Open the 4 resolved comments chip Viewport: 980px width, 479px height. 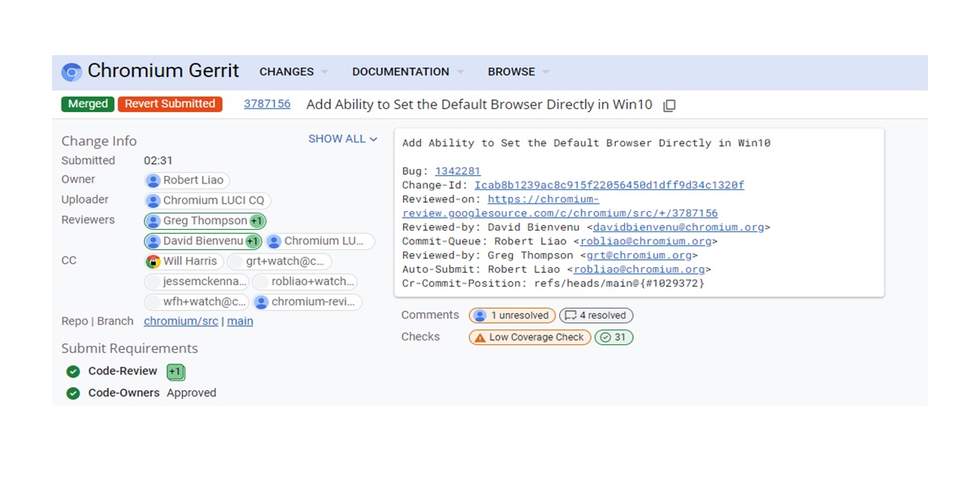pos(596,316)
